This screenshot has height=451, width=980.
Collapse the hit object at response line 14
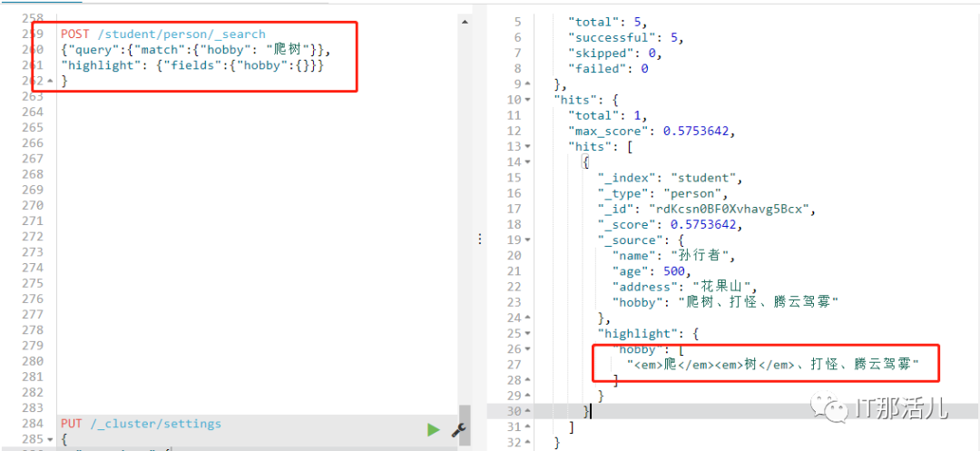(527, 162)
